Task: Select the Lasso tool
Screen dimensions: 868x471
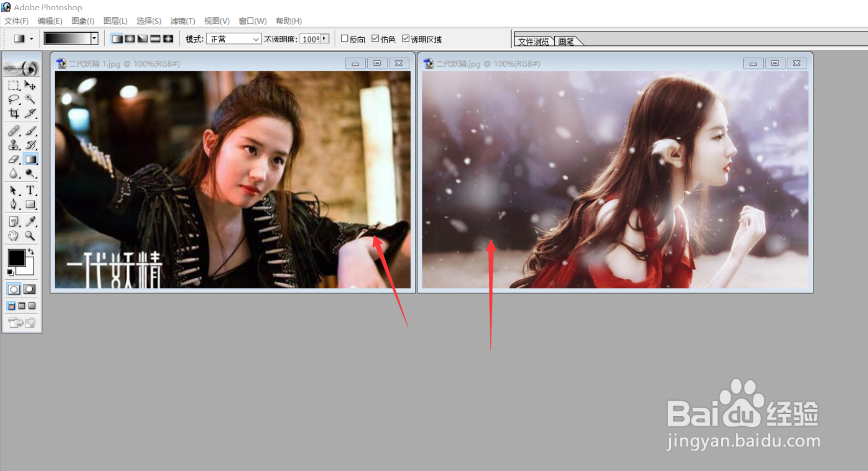Action: tap(14, 99)
